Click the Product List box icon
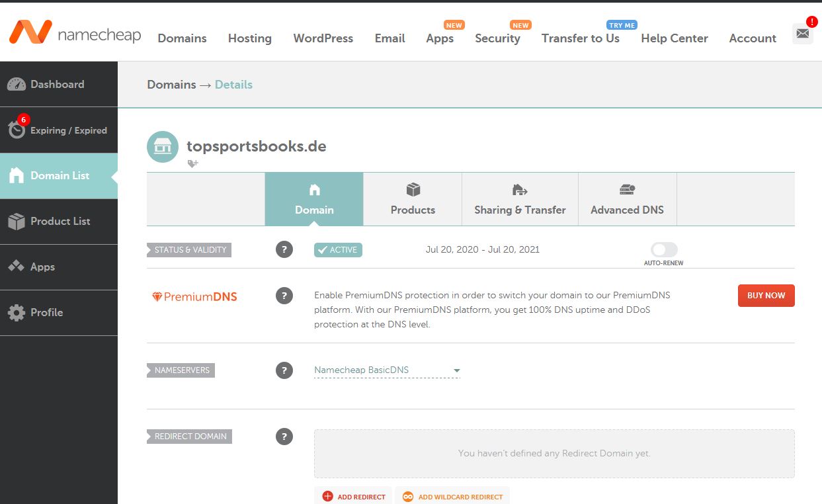The width and height of the screenshot is (822, 504). pyautogui.click(x=17, y=221)
